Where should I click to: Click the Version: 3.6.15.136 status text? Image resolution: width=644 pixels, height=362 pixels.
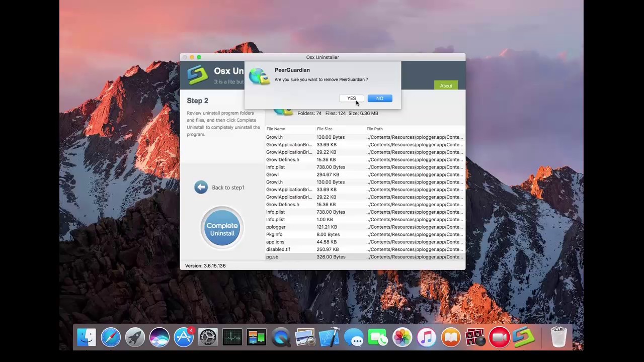pos(205,265)
